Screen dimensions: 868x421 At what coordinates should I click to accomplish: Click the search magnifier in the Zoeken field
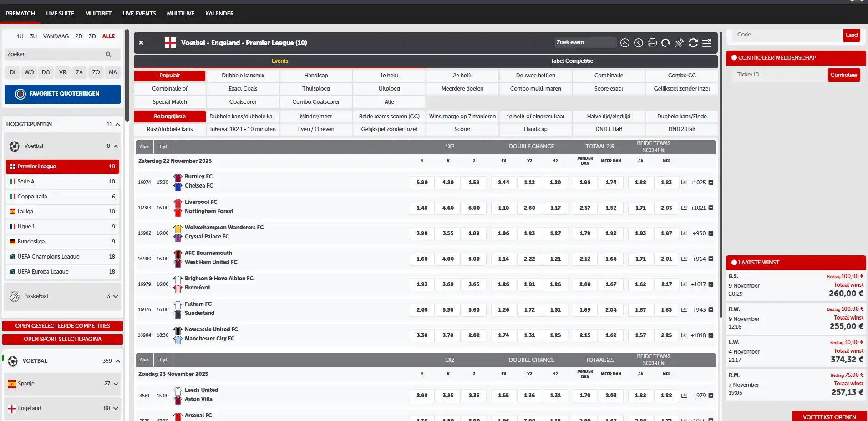[108, 54]
